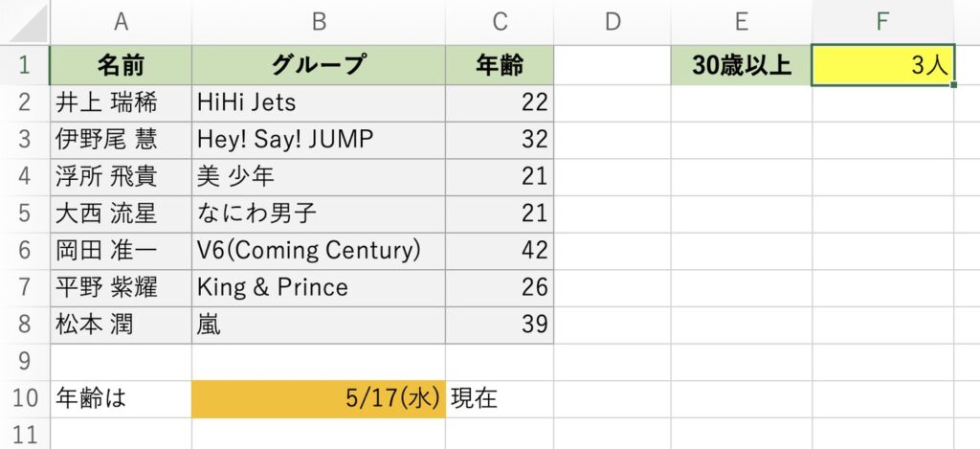980x449 pixels.
Task: Click the yellow cell showing 3人
Action: 883,65
